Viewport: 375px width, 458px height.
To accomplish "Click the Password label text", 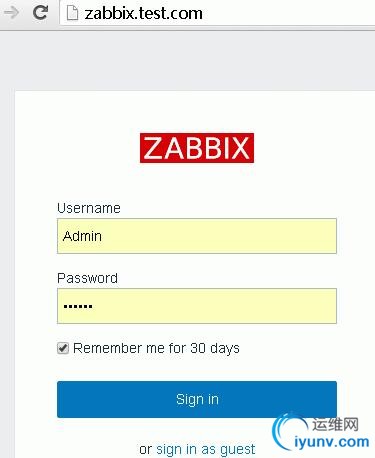I will coord(87,278).
